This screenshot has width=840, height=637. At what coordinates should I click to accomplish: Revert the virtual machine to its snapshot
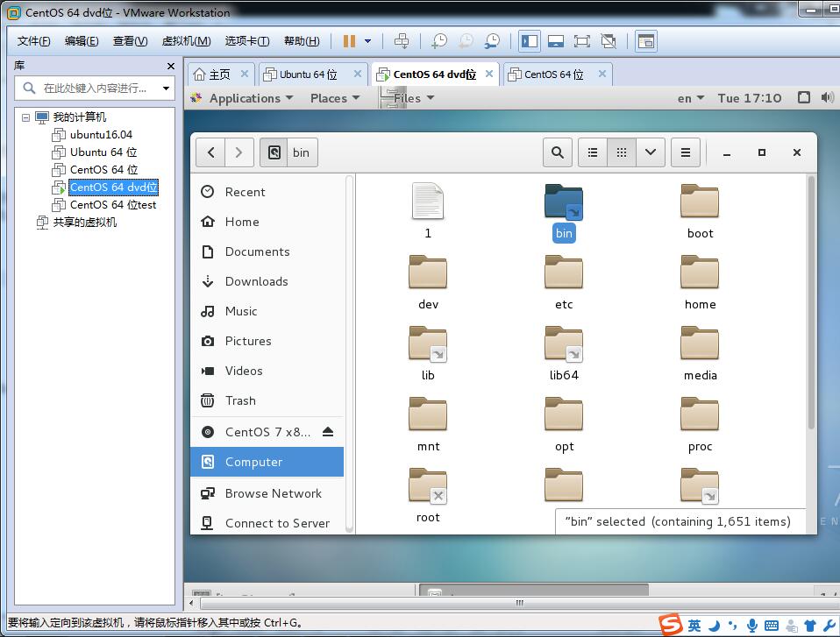pyautogui.click(x=466, y=41)
